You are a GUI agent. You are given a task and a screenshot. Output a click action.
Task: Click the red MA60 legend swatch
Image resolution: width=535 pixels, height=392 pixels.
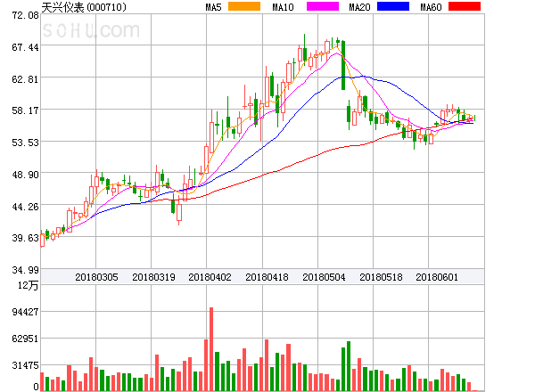coord(465,6)
